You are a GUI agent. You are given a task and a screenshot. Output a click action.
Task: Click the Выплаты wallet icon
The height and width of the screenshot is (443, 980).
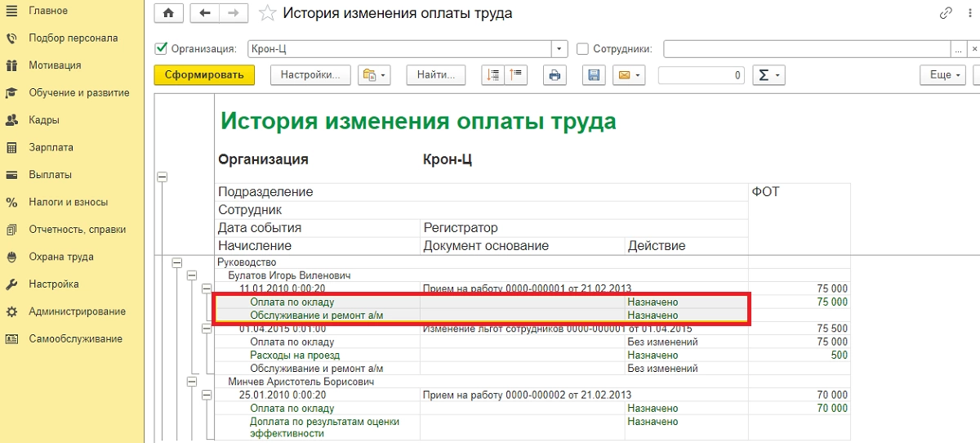click(11, 175)
